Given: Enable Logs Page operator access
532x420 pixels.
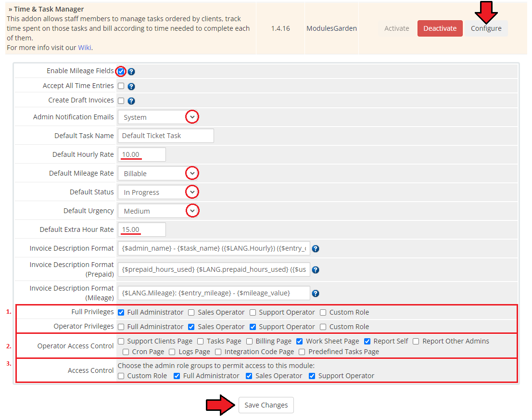Looking at the screenshot, I should [172, 352].
